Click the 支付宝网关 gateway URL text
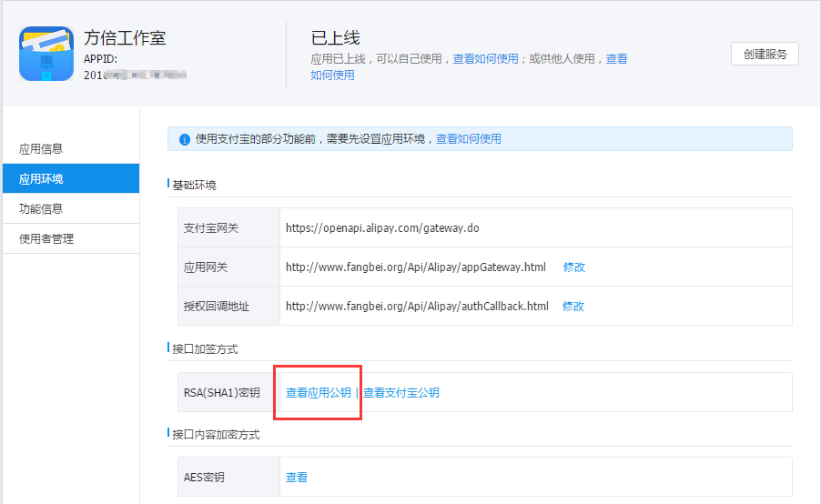821x504 pixels. 382,228
